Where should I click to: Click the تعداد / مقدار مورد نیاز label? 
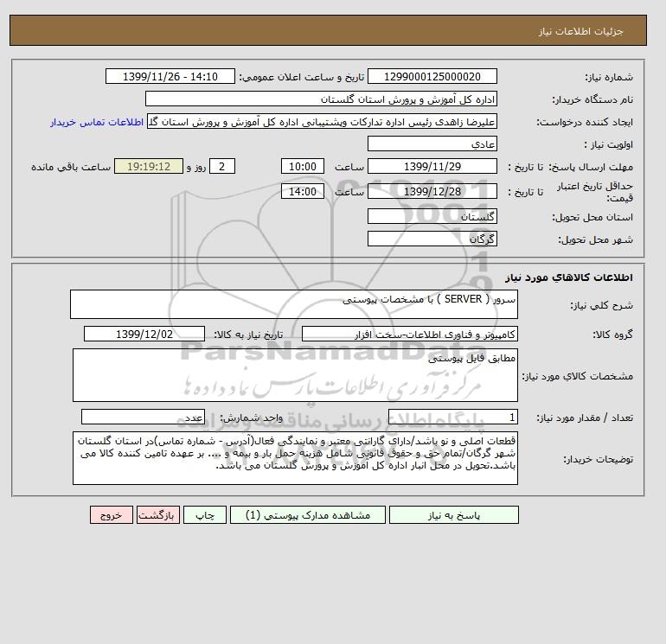pyautogui.click(x=585, y=418)
